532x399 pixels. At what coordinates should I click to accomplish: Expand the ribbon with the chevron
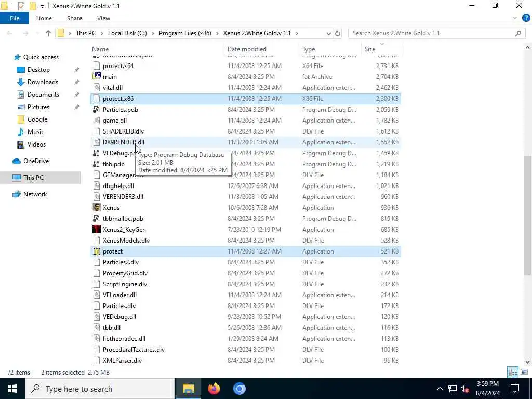(x=515, y=18)
